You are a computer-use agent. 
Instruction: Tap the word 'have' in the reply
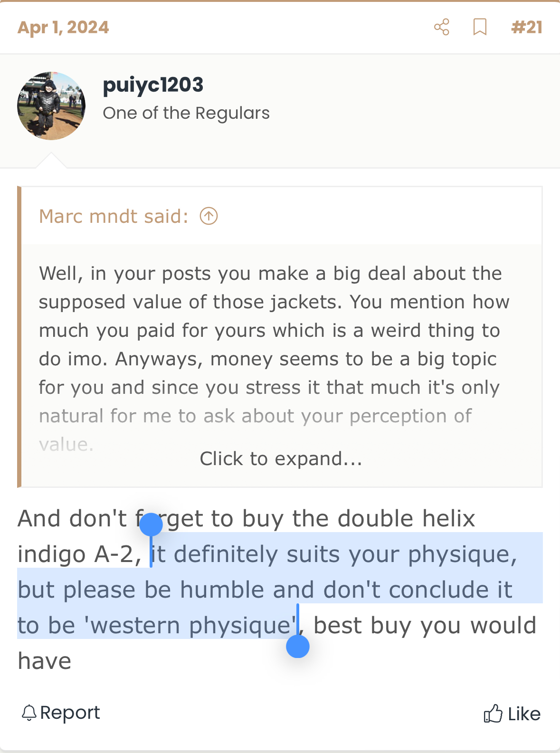click(45, 661)
